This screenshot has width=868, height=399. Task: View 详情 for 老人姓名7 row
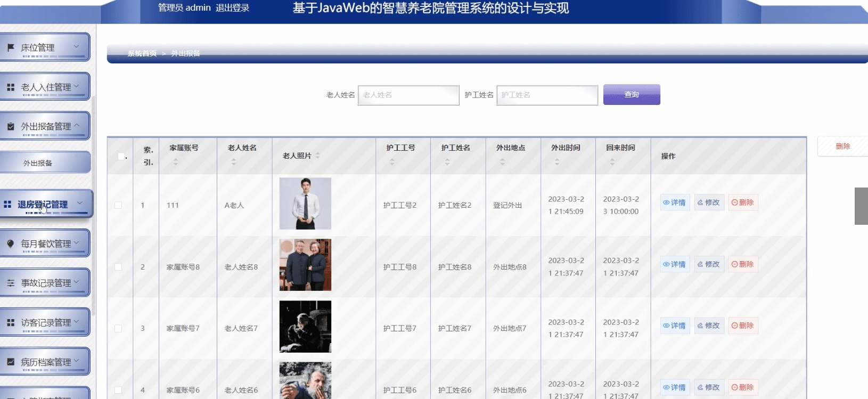(x=675, y=325)
